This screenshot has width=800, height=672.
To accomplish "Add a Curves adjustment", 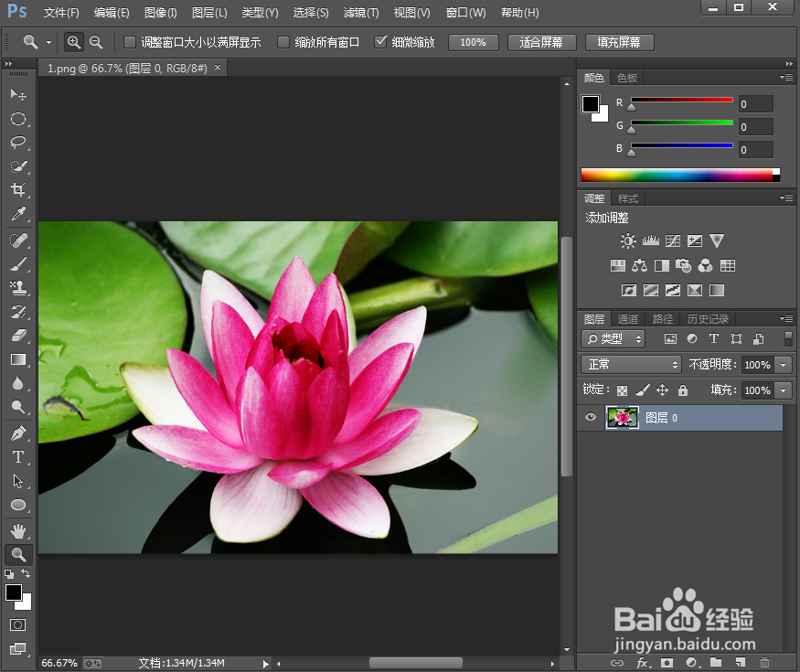I will tap(672, 240).
